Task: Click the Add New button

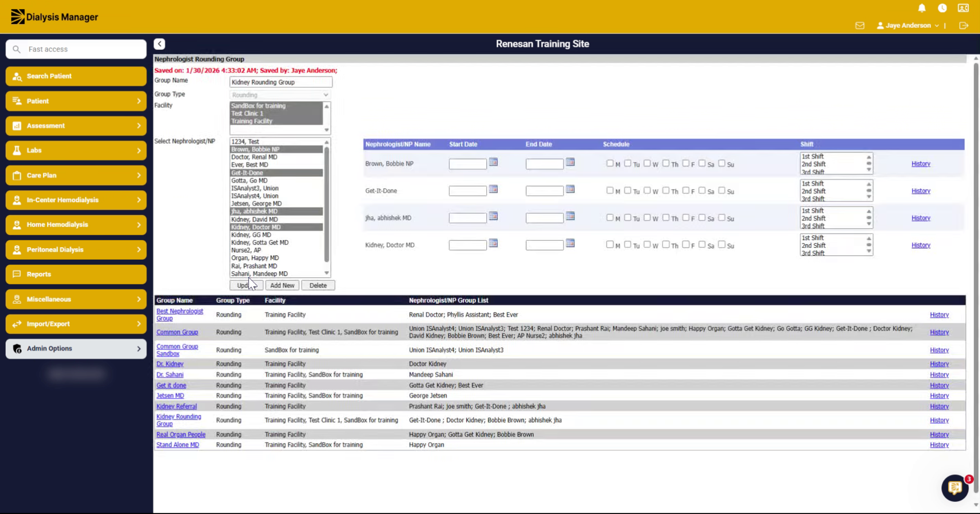Action: (x=282, y=285)
